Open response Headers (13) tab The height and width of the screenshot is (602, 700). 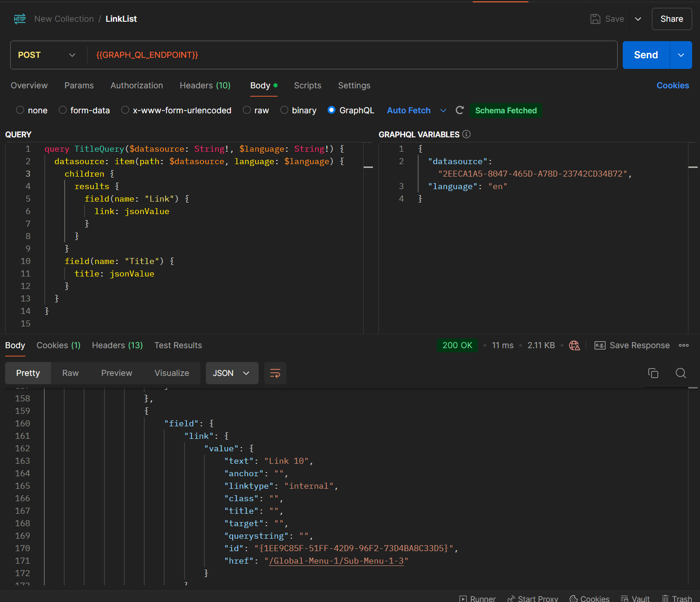tap(118, 345)
